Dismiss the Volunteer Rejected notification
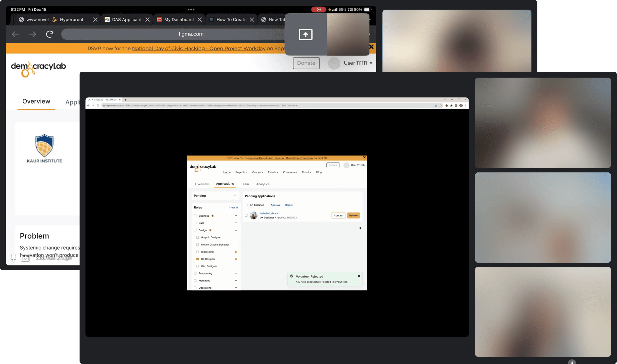This screenshot has height=364, width=617. click(x=359, y=276)
